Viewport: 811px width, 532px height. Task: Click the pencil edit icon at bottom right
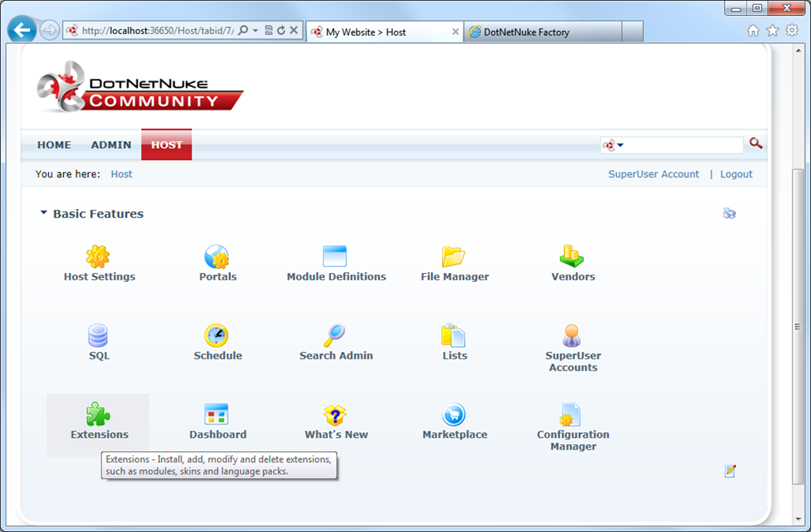pos(729,471)
